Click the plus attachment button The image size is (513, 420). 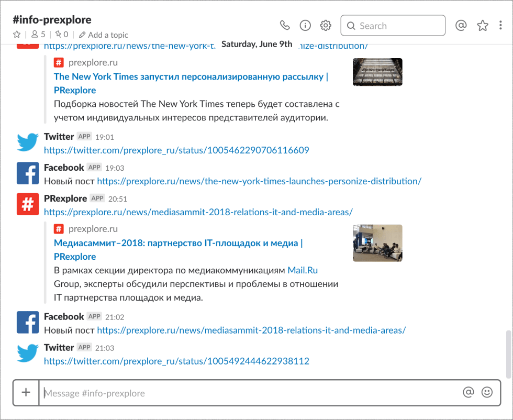[x=26, y=392]
